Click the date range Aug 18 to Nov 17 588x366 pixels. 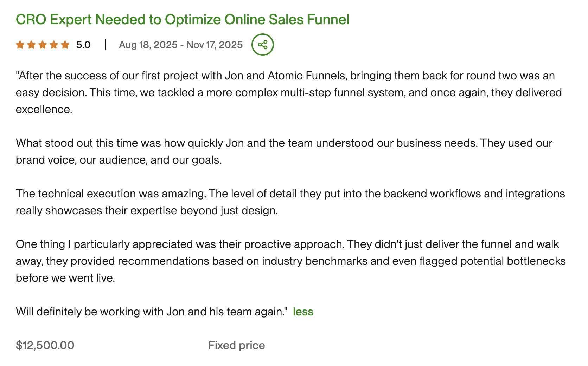(x=181, y=44)
